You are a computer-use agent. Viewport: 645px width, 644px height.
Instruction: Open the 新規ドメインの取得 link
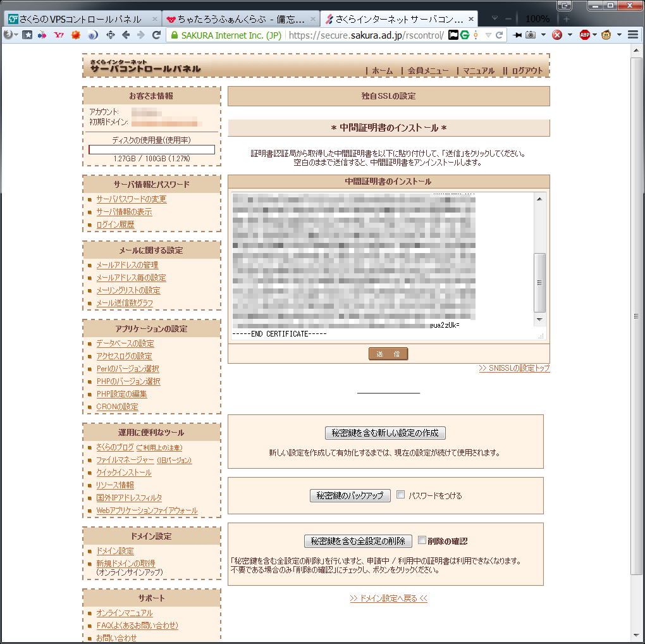point(126,564)
